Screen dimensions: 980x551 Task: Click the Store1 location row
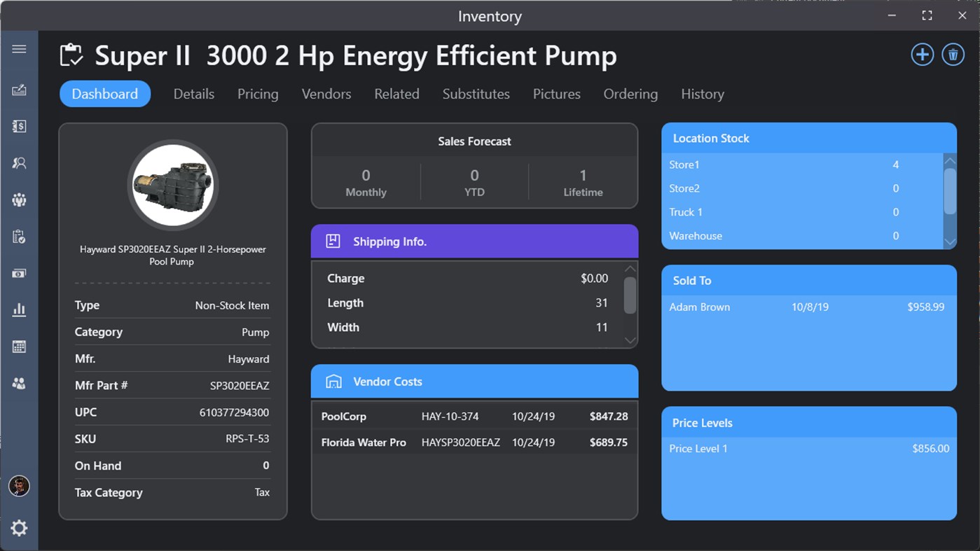pos(802,165)
